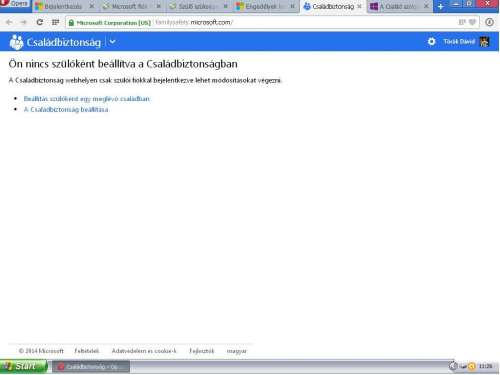Click the © 2014 Microsoft footer text

click(41, 351)
